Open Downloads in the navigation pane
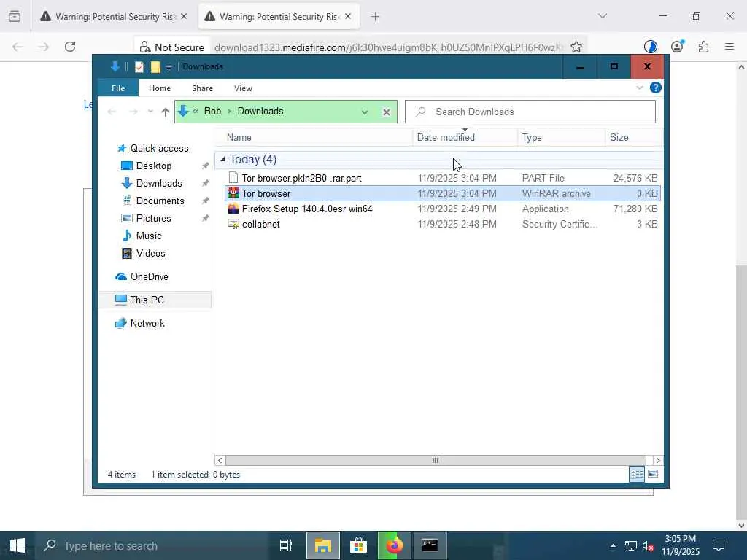 click(x=152, y=183)
